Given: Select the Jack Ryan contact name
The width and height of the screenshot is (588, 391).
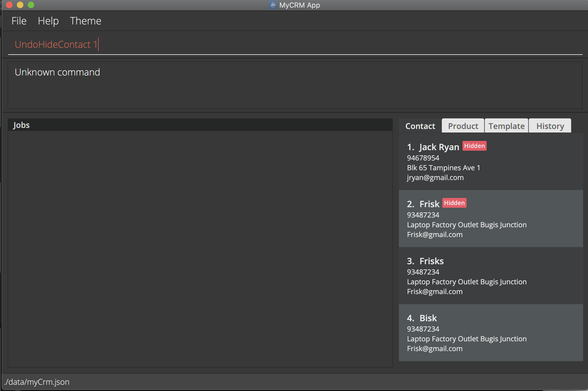Looking at the screenshot, I should click(439, 147).
